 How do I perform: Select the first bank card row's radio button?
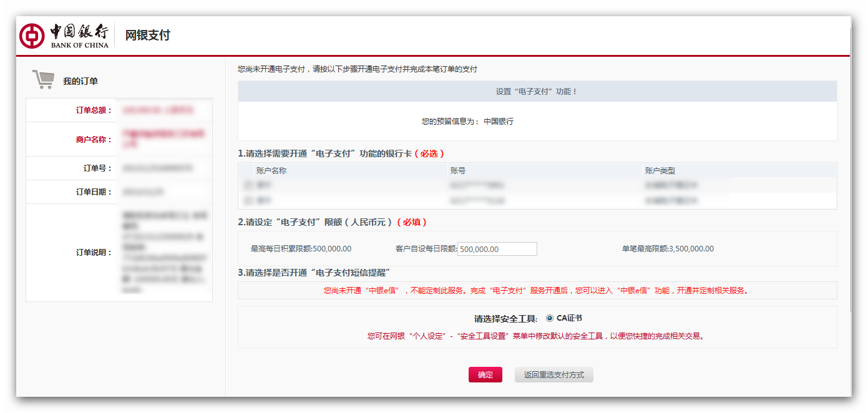(x=248, y=185)
